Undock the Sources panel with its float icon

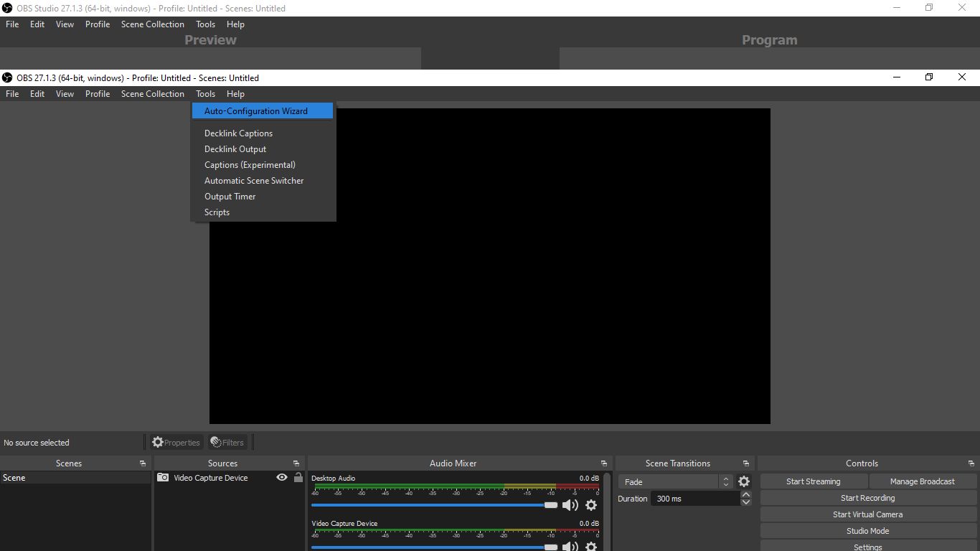296,463
